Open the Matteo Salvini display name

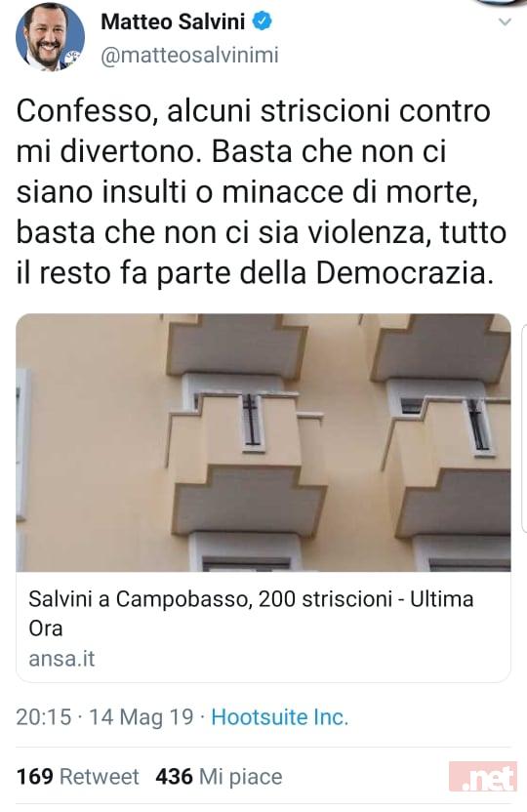[x=173, y=21]
